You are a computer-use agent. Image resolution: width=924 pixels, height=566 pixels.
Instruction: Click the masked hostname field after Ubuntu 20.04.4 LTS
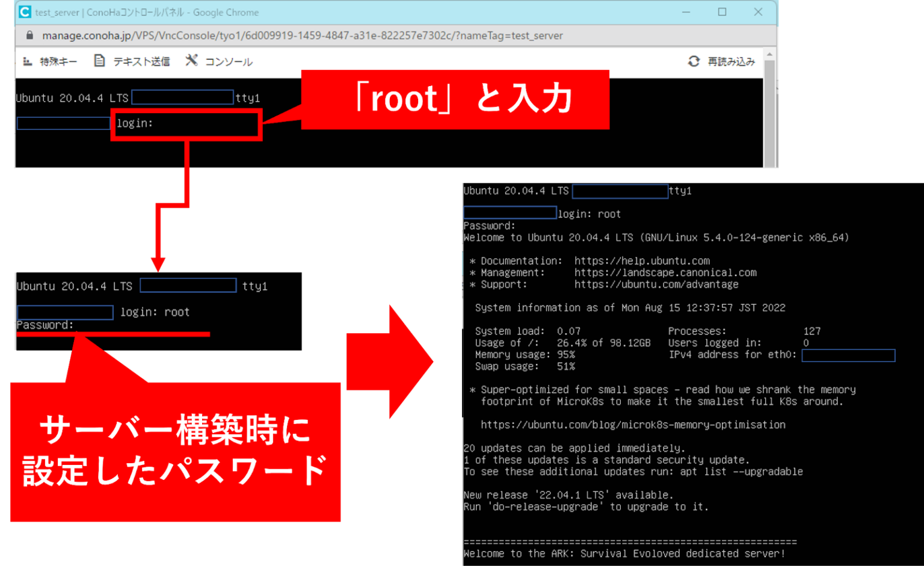click(x=182, y=97)
